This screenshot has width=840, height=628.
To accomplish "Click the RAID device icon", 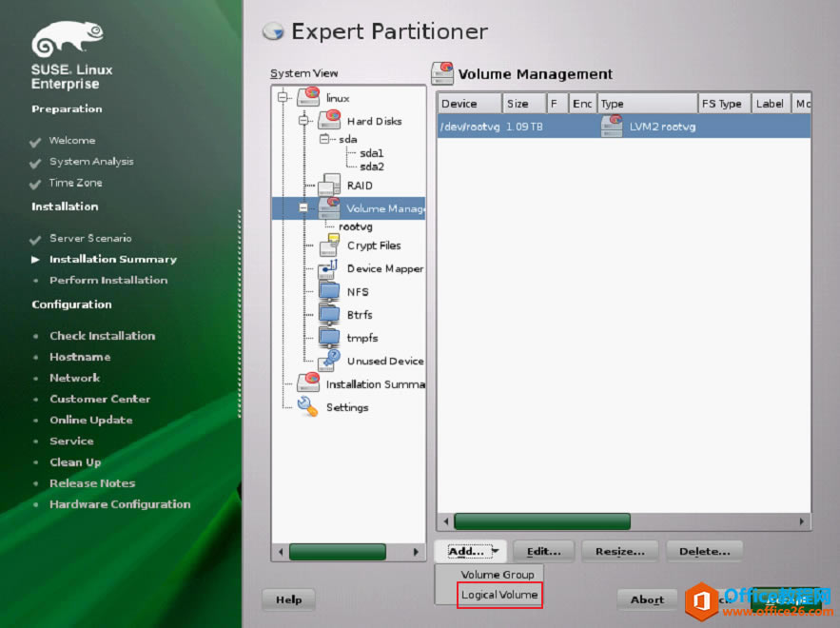I will [329, 185].
